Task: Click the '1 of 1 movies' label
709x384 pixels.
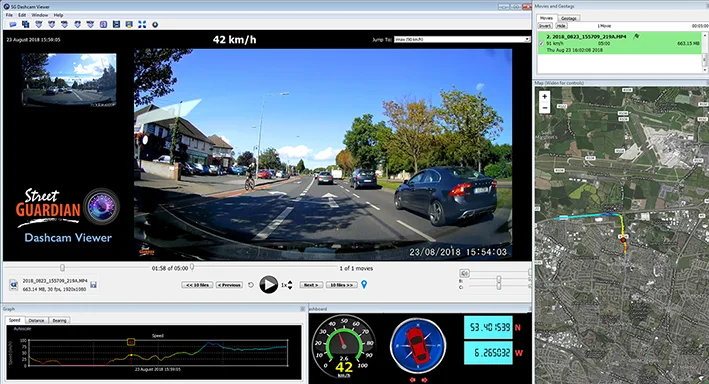Action: pyautogui.click(x=356, y=268)
